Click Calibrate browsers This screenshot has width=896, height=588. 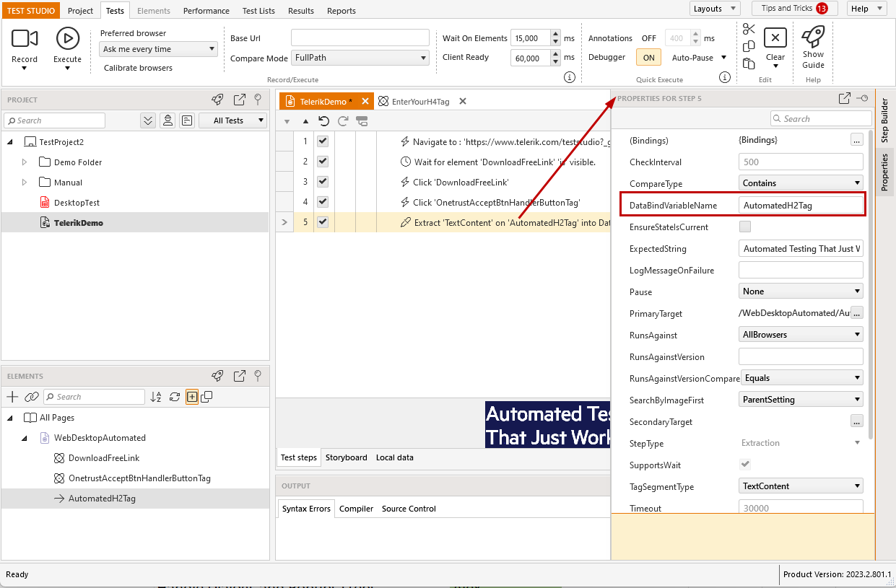point(138,68)
